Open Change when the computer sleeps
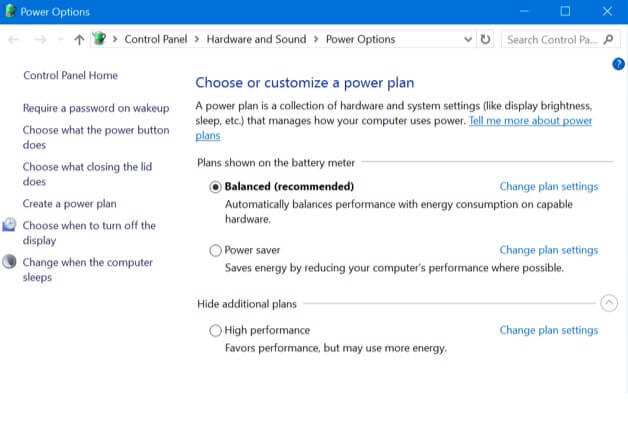Screen dimensions: 628x441 (88, 270)
